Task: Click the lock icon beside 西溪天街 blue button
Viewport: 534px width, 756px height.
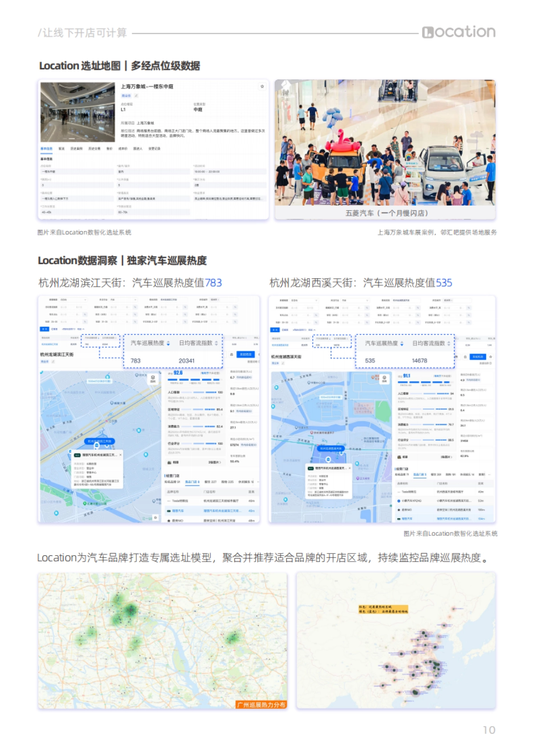Action: tap(465, 357)
